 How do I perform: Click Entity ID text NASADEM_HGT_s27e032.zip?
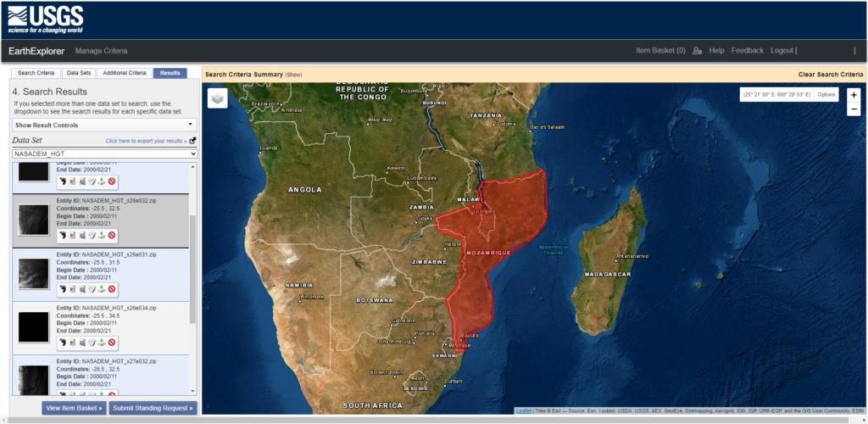click(x=119, y=361)
